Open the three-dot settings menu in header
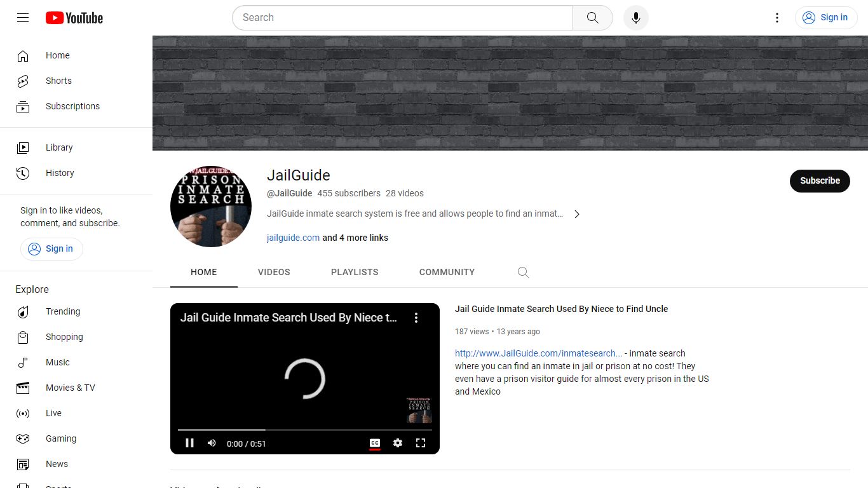 [x=776, y=18]
